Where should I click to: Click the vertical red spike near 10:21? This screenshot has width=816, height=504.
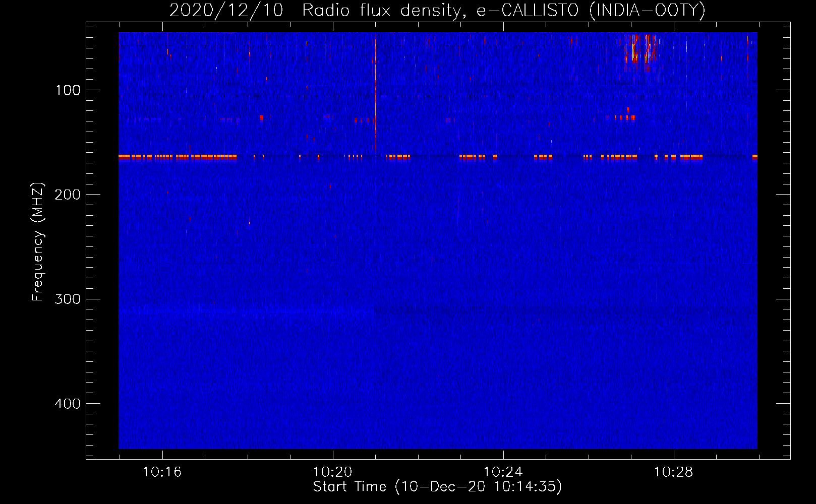point(375,93)
